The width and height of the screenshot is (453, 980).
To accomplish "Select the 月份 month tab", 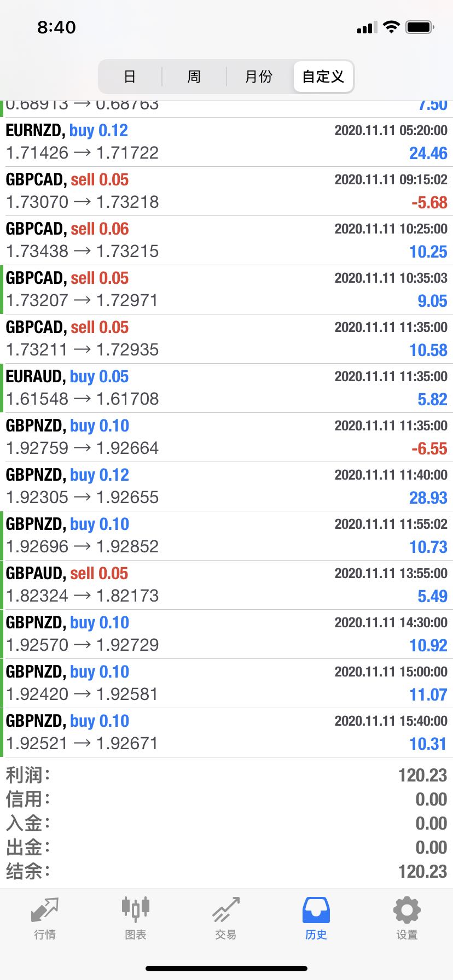I will click(x=259, y=77).
